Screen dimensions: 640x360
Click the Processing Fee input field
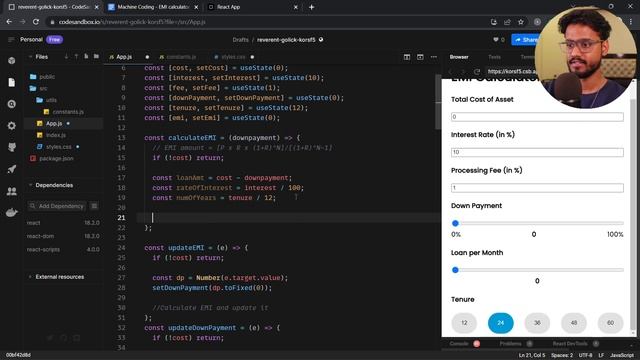[537, 188]
